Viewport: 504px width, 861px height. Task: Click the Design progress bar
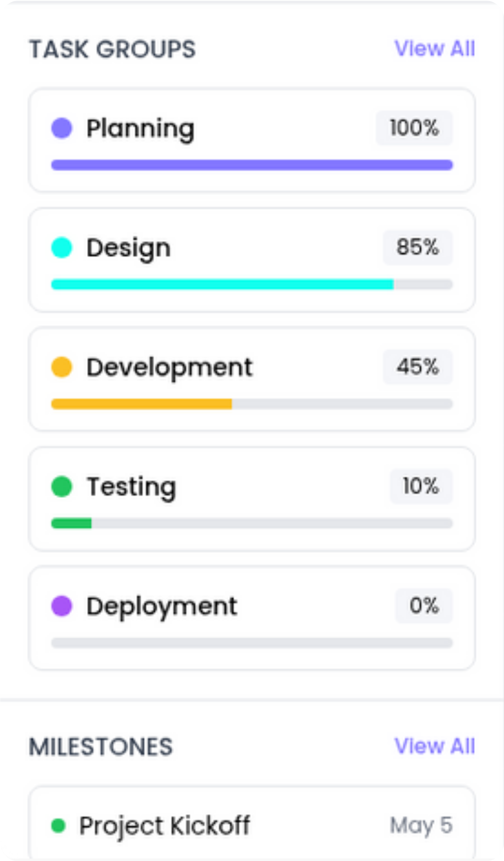pyautogui.click(x=252, y=284)
